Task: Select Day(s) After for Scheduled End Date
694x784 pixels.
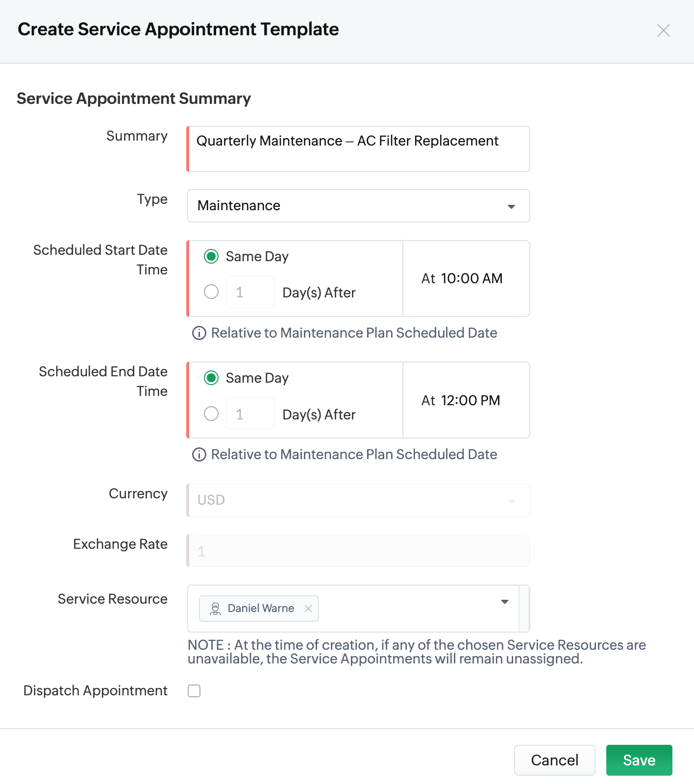Action: 211,414
